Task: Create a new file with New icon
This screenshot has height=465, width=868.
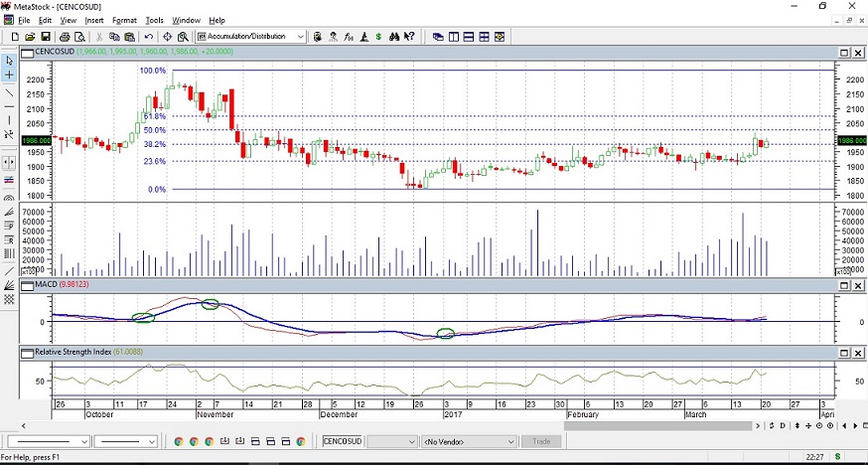Action: coord(15,37)
